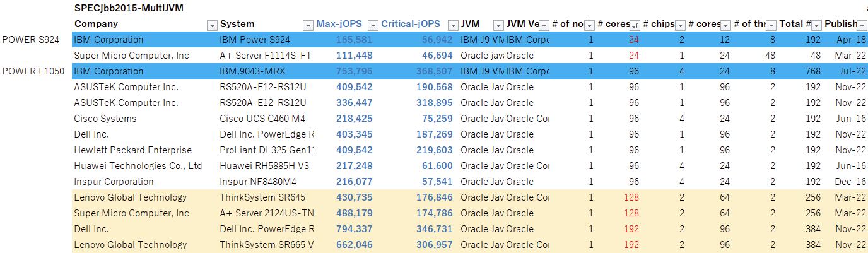Open the Company column filter dropdown
Image resolution: width=868 pixels, height=253 pixels.
[x=212, y=25]
